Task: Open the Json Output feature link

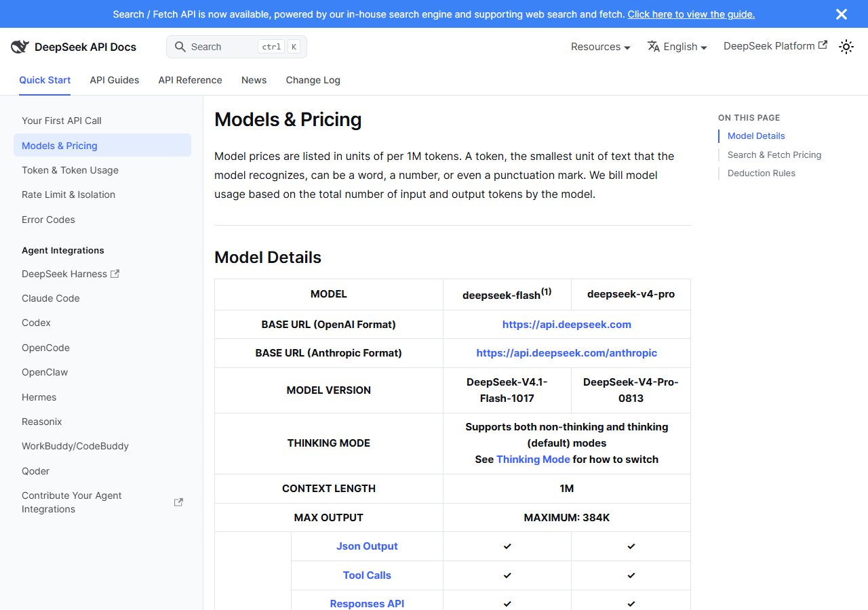Action: pyautogui.click(x=367, y=546)
